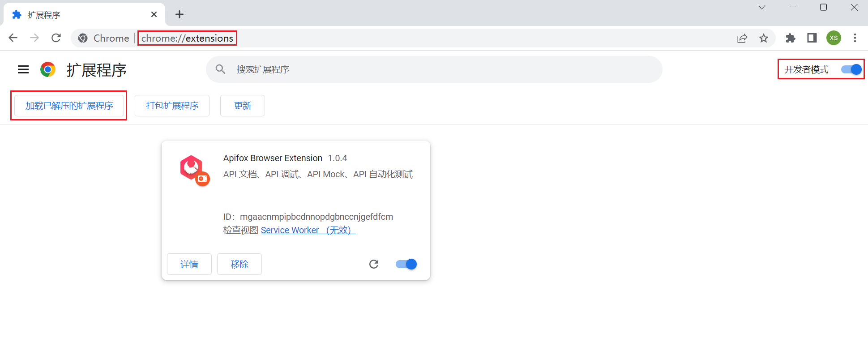868x342 pixels.
Task: Click 加载已解压的扩展程序 button
Action: (69, 106)
